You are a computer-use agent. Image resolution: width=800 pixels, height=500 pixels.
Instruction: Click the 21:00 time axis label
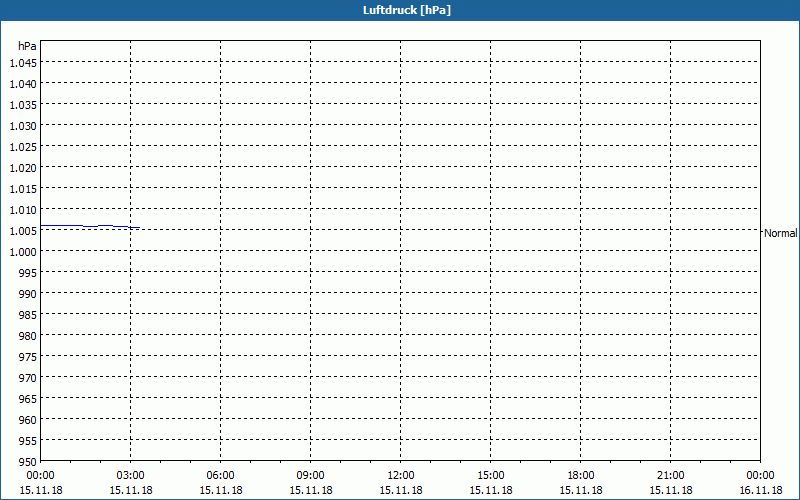[670, 476]
